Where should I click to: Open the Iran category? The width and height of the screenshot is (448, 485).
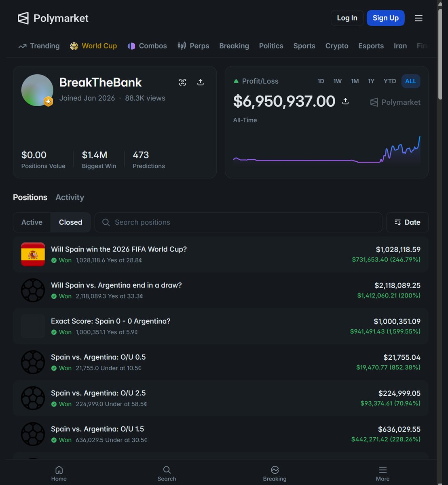pos(400,46)
